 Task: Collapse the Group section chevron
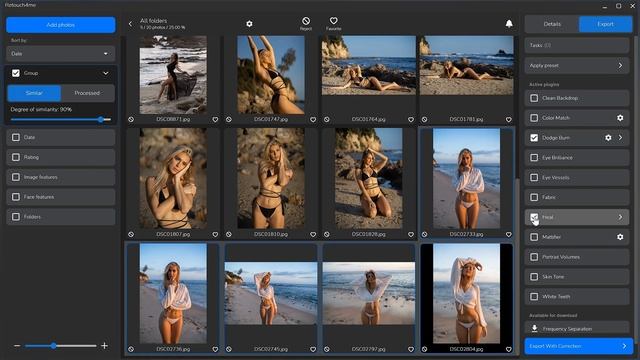106,73
